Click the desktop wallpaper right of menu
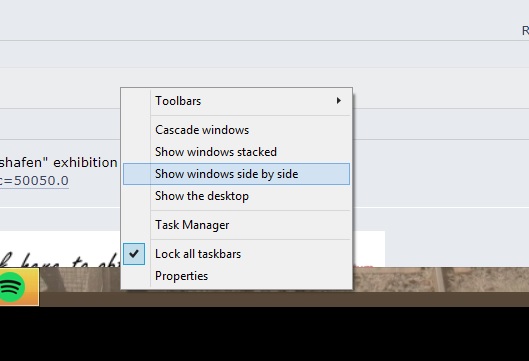Image resolution: width=529 pixels, height=361 pixels. pos(441,279)
